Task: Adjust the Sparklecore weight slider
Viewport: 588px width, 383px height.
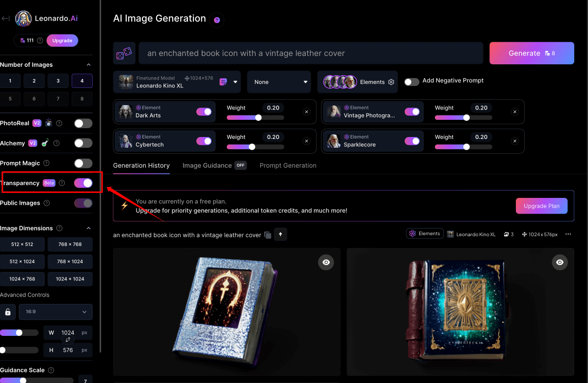Action: tap(463, 147)
